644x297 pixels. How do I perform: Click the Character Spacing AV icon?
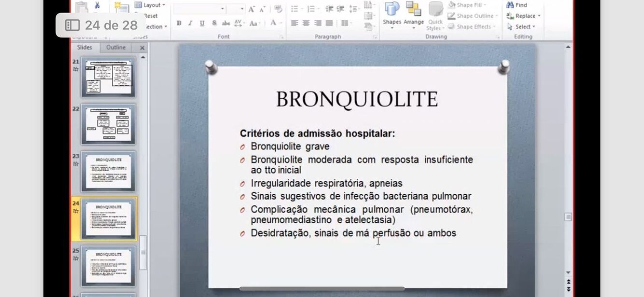coord(238,23)
